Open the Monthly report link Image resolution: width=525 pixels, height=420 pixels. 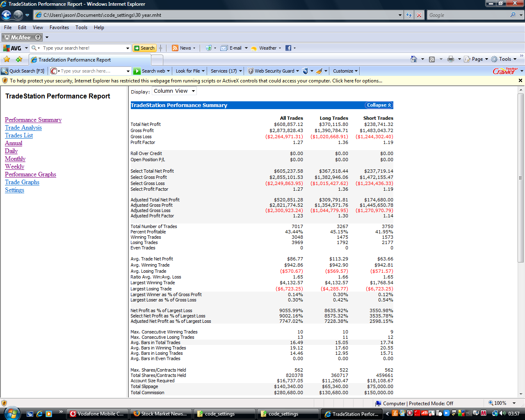tap(15, 159)
